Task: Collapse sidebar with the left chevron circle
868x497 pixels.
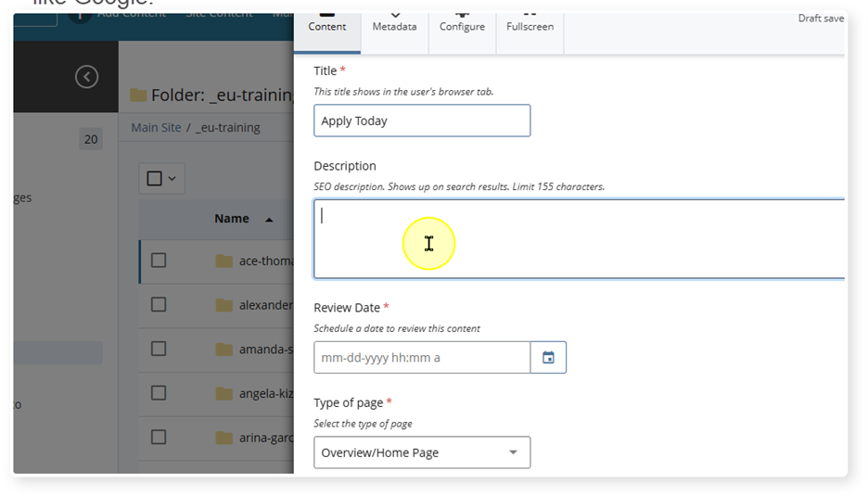Action: coord(86,77)
